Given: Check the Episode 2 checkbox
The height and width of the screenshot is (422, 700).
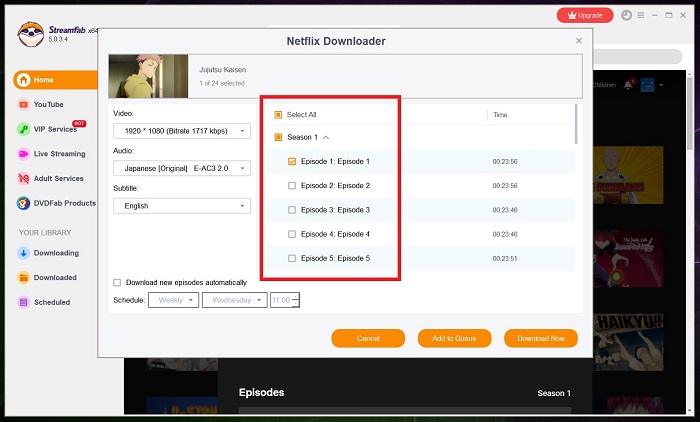Looking at the screenshot, I should click(292, 186).
